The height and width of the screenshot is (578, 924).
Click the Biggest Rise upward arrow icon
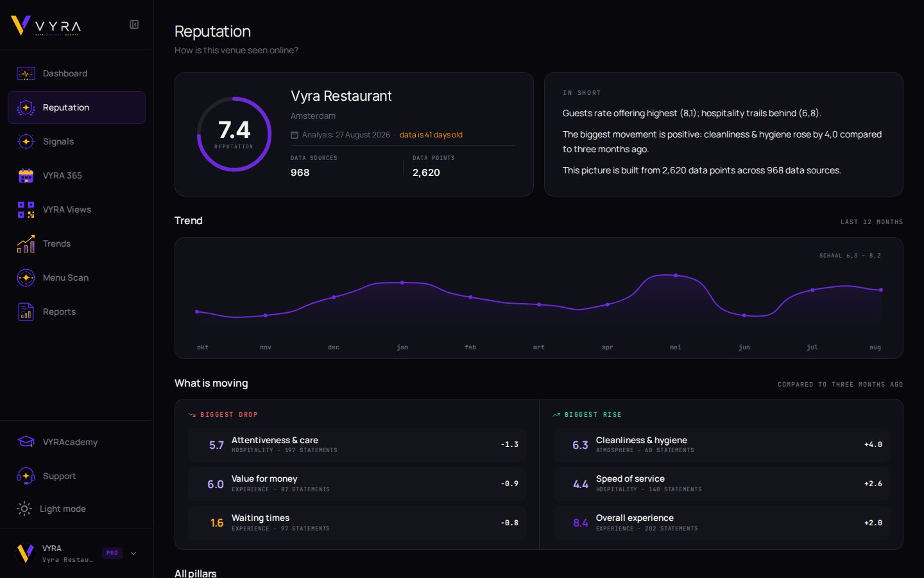point(556,415)
